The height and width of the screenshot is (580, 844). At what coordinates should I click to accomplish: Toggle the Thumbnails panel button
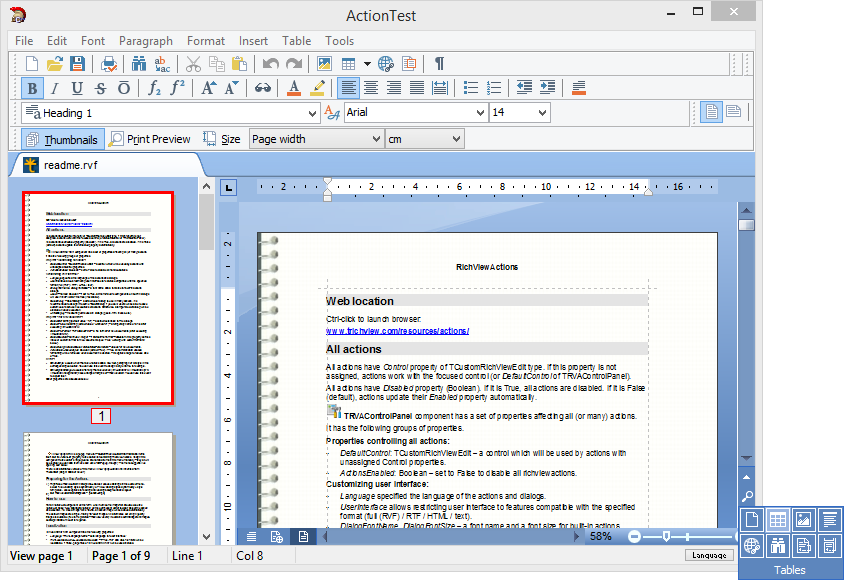pos(62,139)
